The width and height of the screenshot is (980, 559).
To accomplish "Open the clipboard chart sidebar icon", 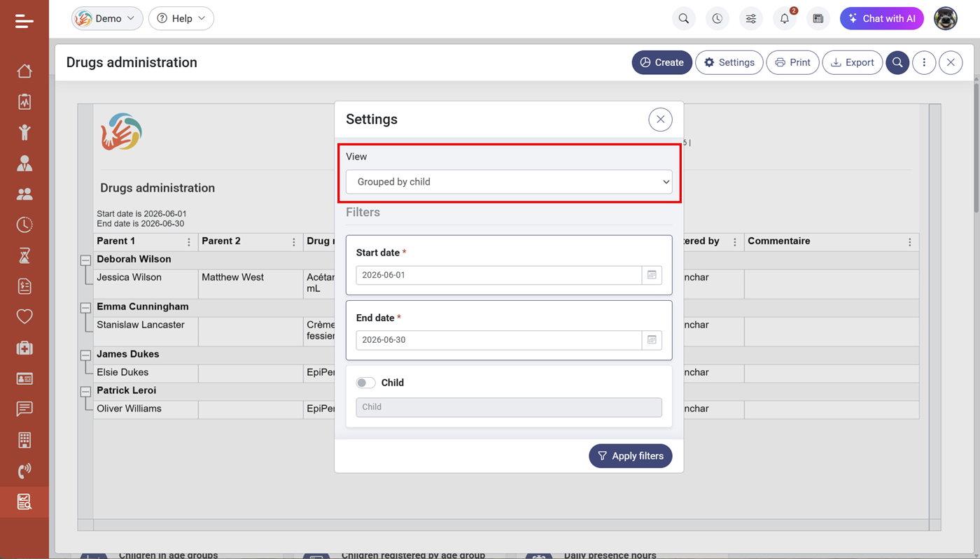I will pyautogui.click(x=24, y=101).
